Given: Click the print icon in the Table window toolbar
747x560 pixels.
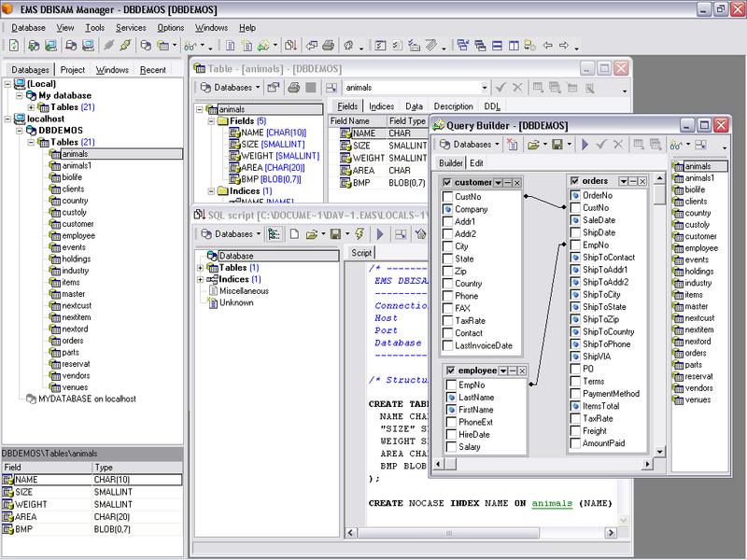Looking at the screenshot, I should [x=294, y=88].
